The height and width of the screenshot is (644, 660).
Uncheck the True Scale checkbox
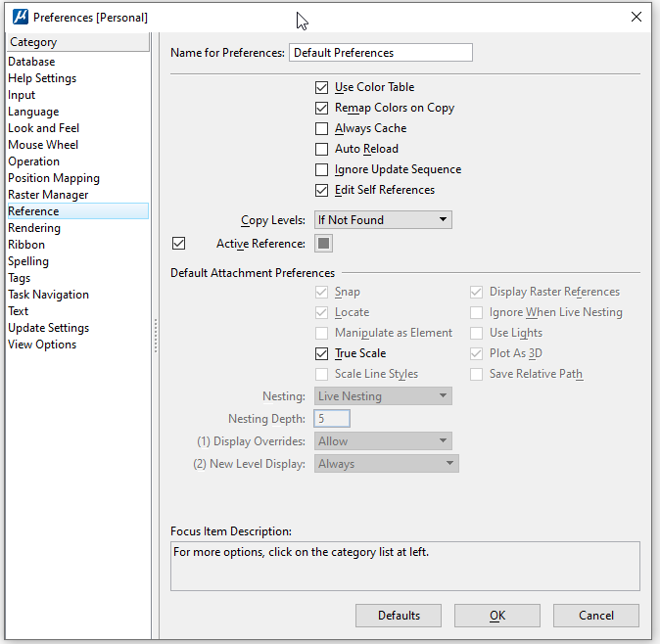[322, 353]
